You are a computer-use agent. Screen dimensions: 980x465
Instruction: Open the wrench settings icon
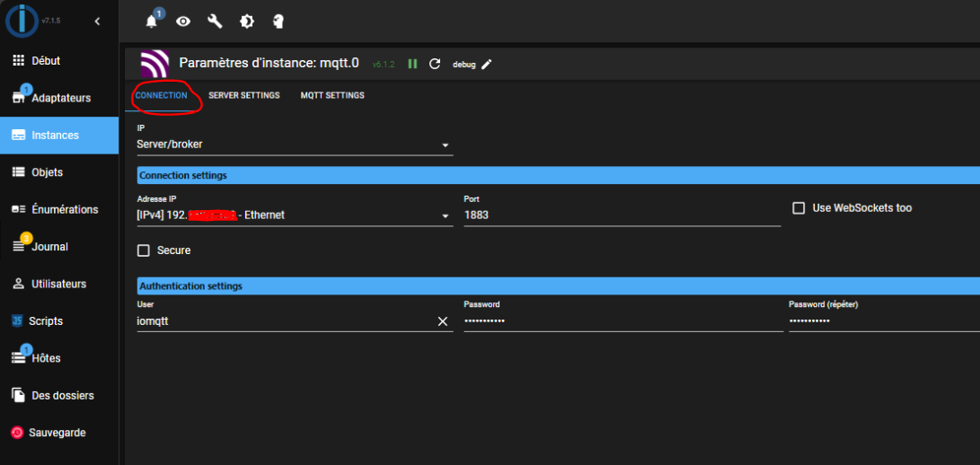click(x=215, y=22)
